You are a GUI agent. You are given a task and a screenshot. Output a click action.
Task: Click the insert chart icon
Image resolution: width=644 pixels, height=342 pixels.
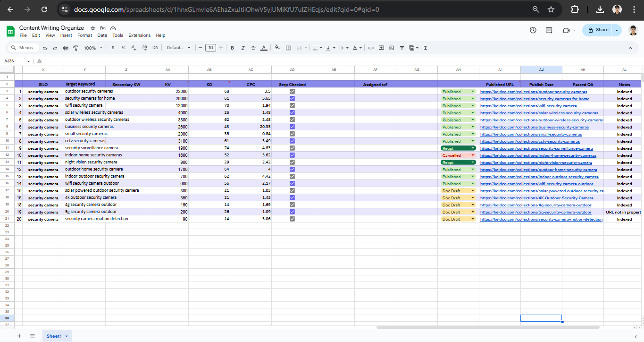(391, 48)
